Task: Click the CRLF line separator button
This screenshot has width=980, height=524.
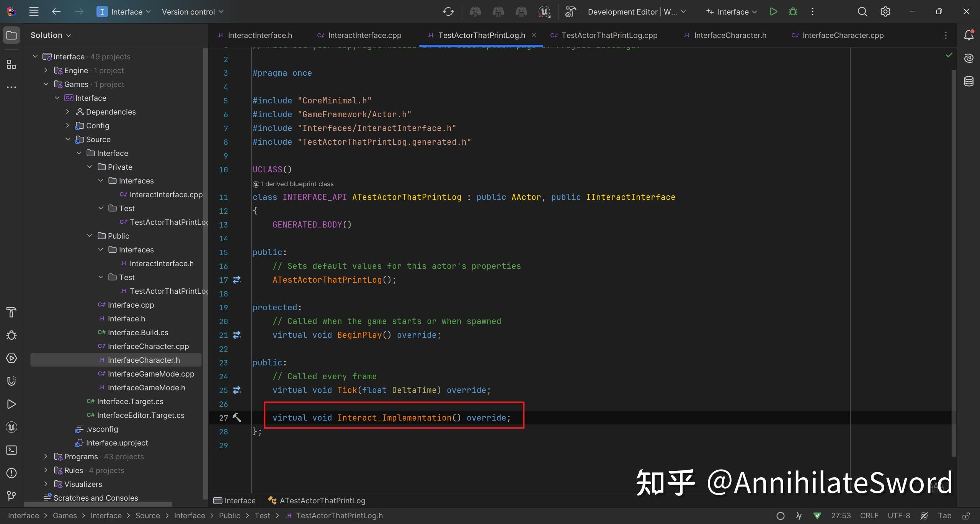Action: point(869,516)
